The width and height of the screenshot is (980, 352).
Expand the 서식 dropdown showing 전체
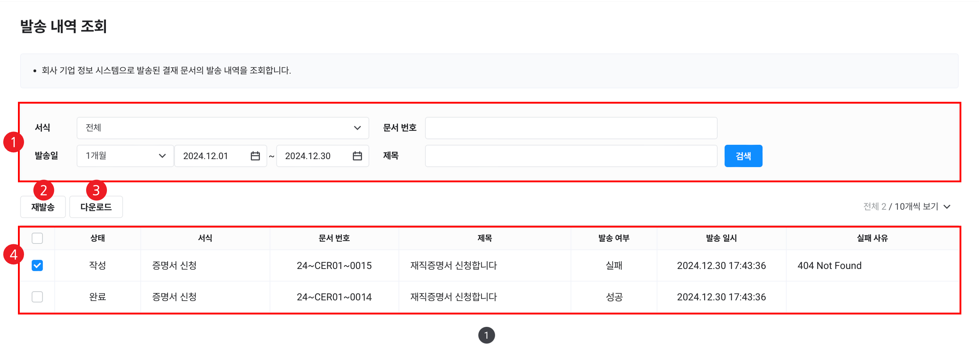point(222,128)
